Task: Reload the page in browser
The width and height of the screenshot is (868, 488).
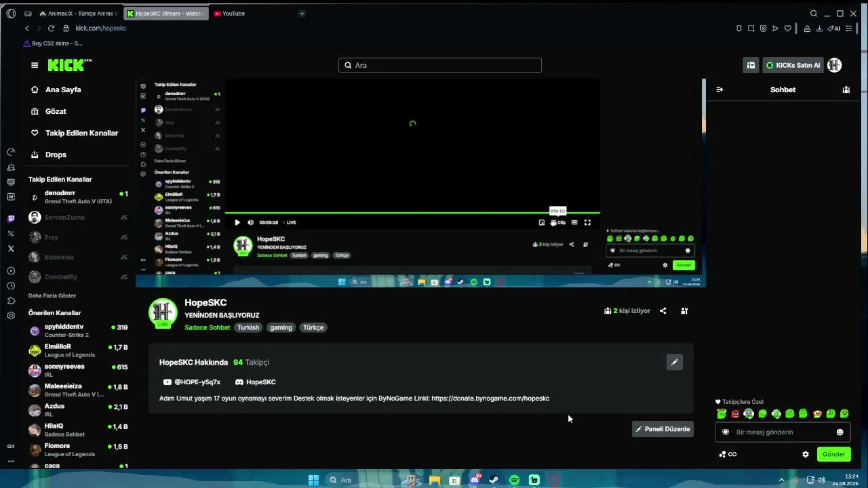Action: pos(51,28)
